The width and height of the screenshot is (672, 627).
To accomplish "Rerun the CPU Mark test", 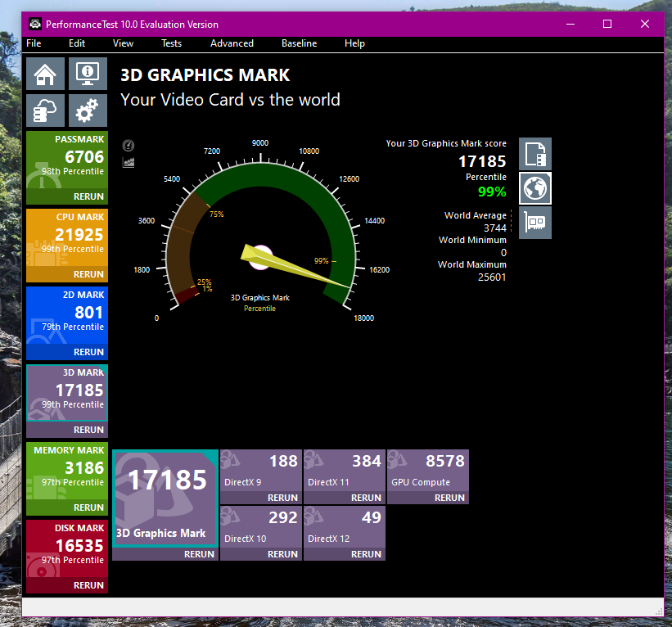I will [x=67, y=274].
